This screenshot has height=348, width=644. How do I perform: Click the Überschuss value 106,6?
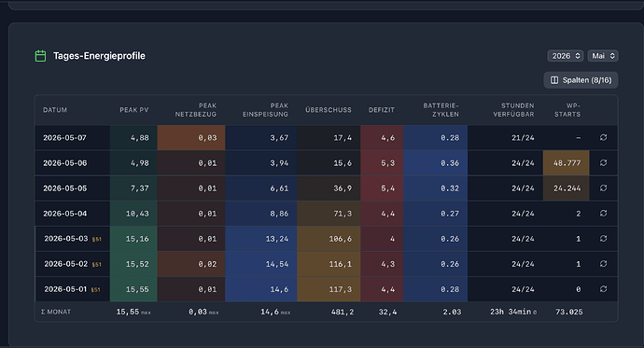coord(340,239)
